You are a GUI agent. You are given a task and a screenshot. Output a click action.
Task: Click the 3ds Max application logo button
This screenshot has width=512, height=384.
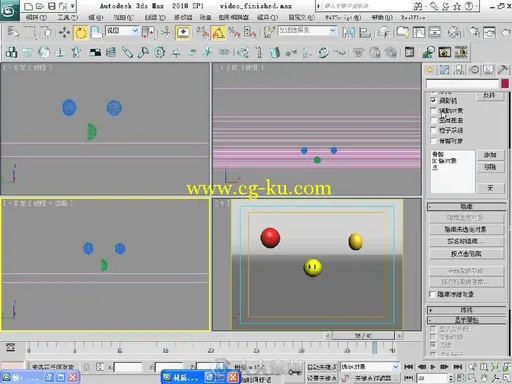tap(9, 11)
